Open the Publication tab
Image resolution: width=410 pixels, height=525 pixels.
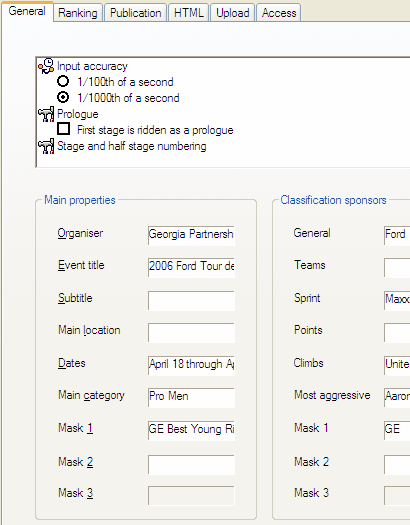click(x=136, y=13)
